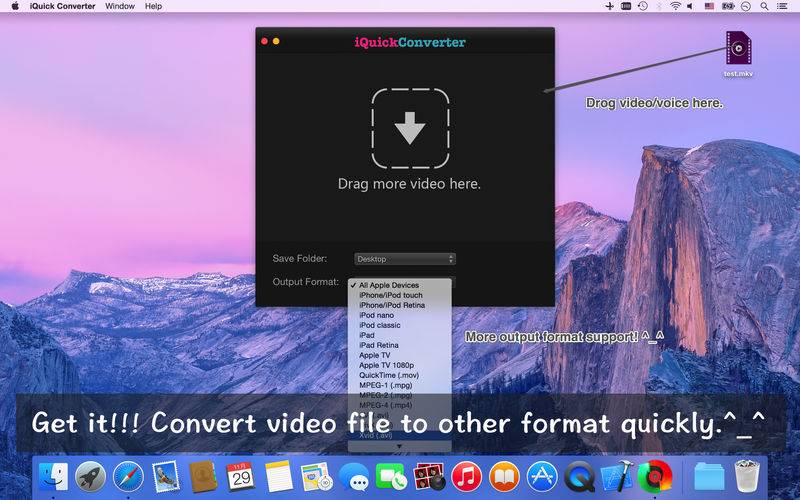Select the test.mkv file on the desktop
The image size is (800, 500).
click(x=738, y=54)
